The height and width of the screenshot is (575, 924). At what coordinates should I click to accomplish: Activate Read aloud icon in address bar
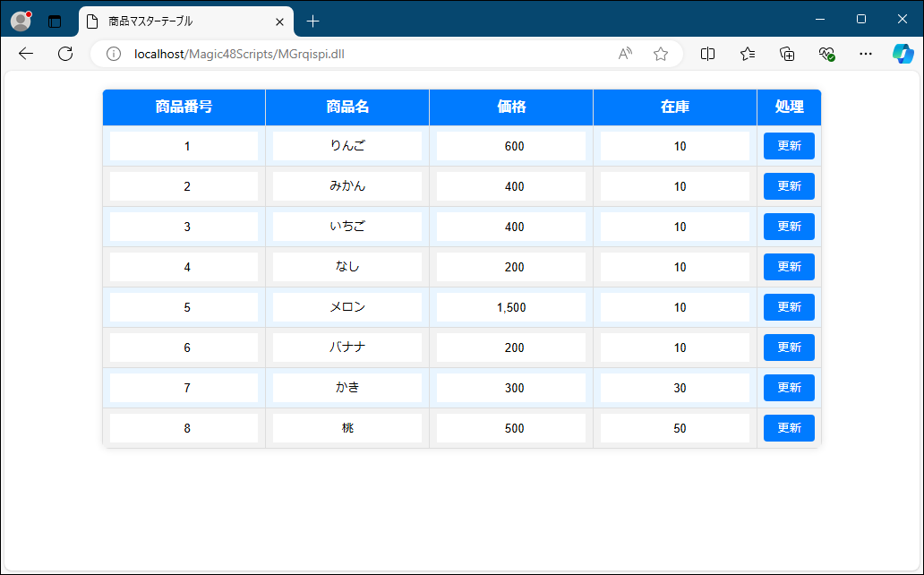[x=625, y=54]
